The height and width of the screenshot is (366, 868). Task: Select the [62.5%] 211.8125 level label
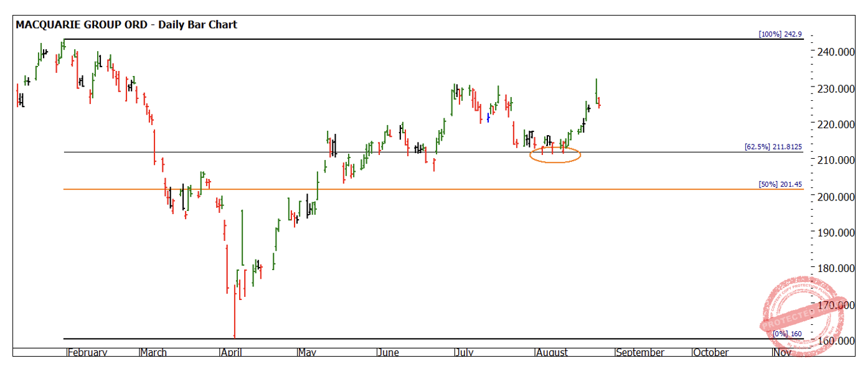coord(773,147)
